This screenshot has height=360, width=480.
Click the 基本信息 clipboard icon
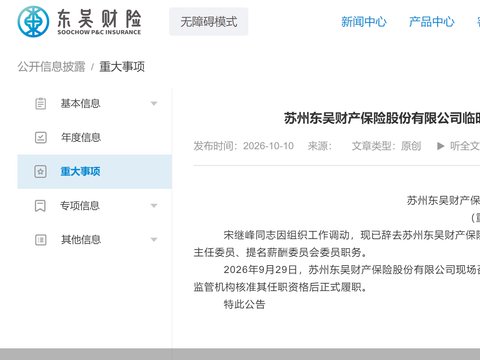[41, 103]
